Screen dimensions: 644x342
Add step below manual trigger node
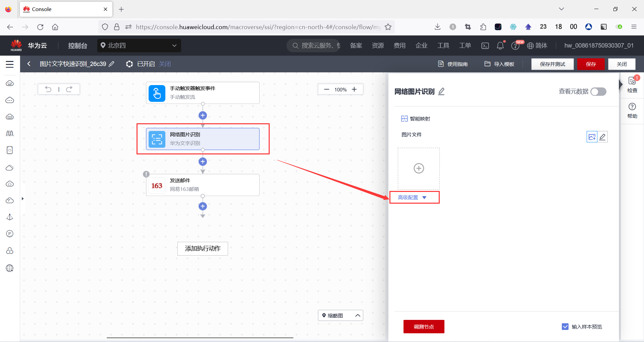203,116
